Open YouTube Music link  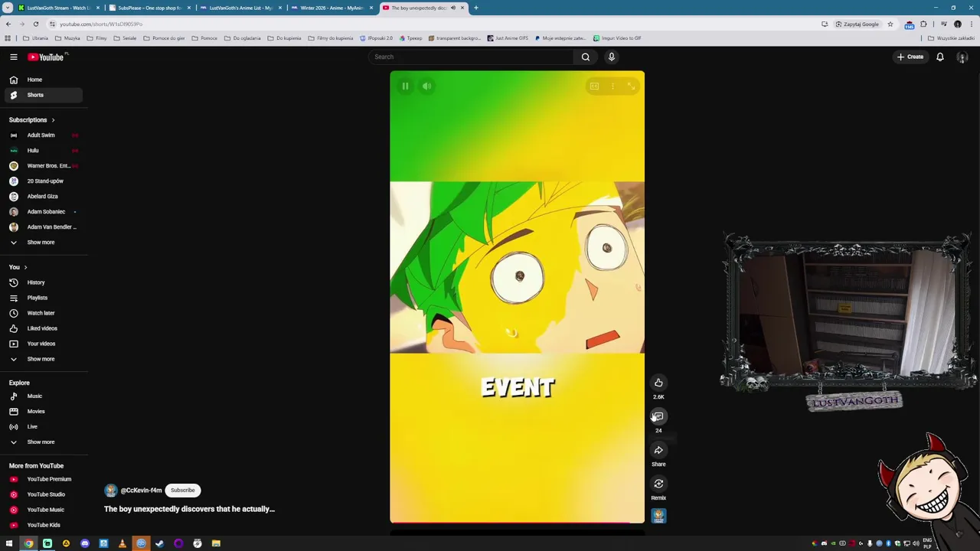[42, 510]
